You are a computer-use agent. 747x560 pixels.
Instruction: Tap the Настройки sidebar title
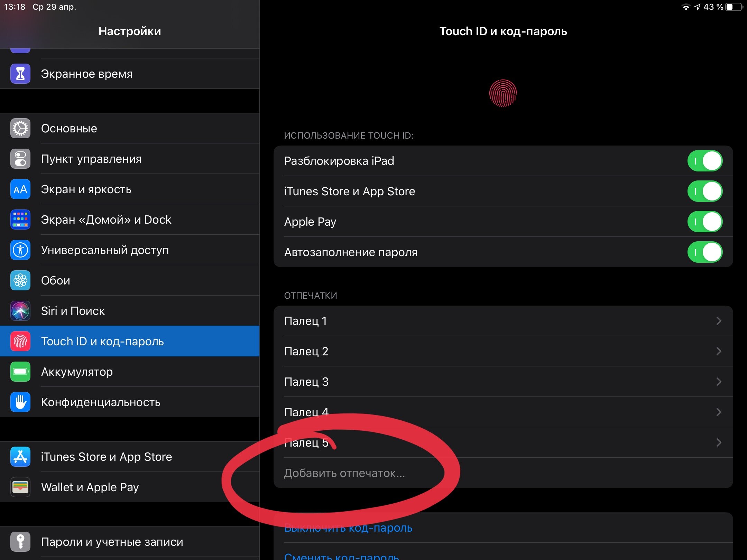(130, 31)
